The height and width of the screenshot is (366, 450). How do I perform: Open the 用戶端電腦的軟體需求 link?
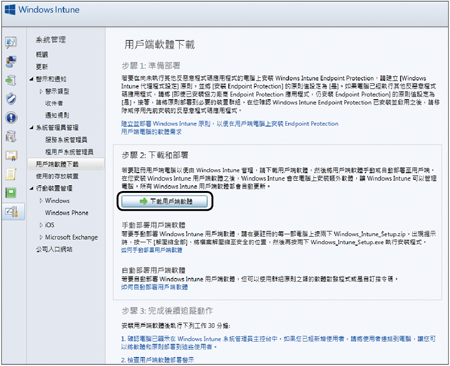[x=151, y=132]
